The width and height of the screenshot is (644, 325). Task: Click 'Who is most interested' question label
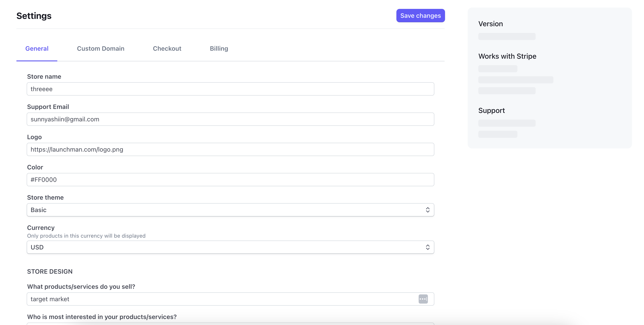[102, 317]
